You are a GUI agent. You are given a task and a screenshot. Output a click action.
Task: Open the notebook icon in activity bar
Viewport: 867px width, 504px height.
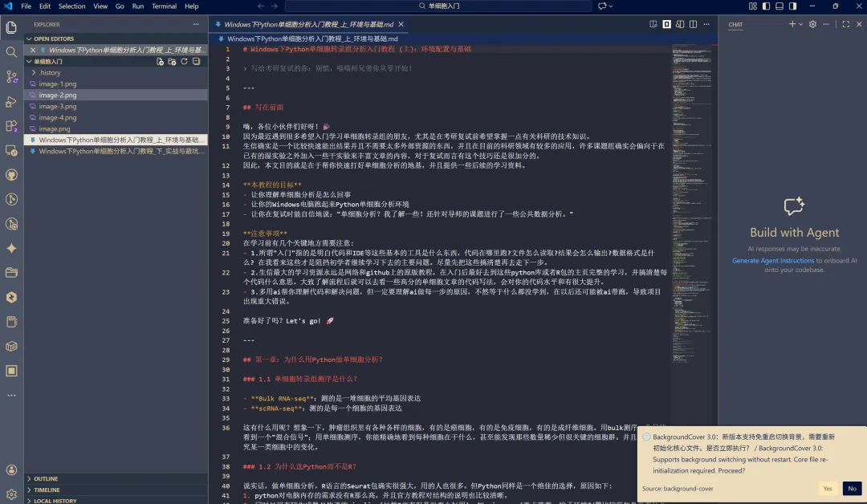click(11, 322)
